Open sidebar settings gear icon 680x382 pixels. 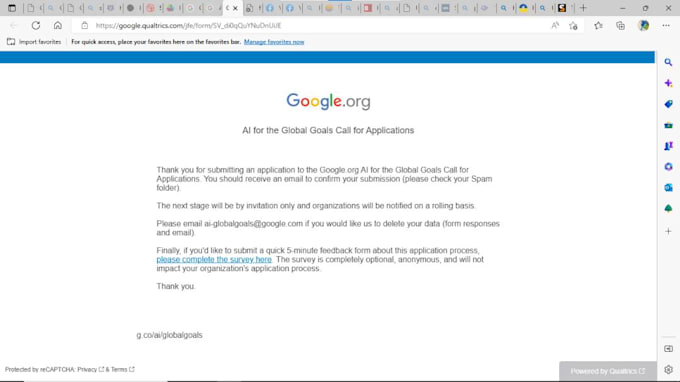click(x=668, y=369)
